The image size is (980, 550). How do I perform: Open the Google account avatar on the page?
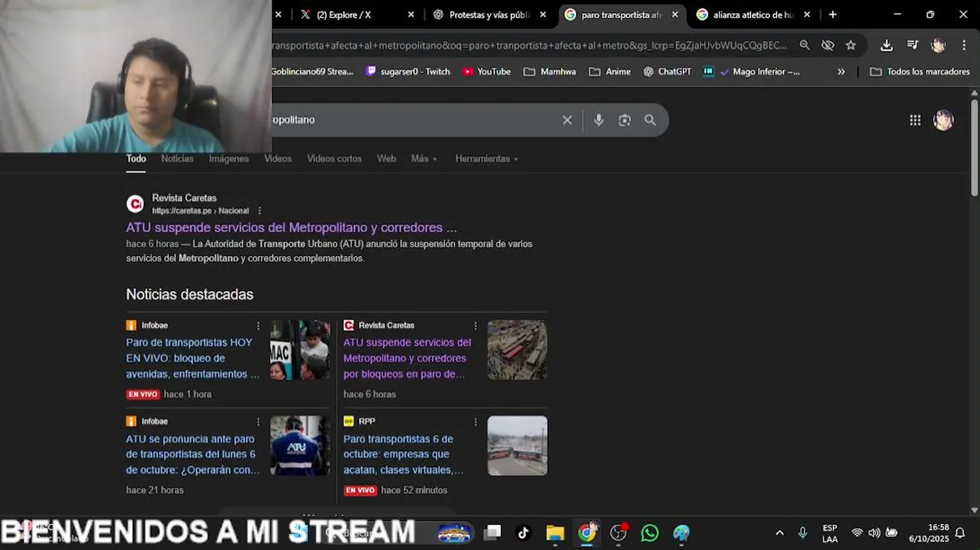(944, 120)
